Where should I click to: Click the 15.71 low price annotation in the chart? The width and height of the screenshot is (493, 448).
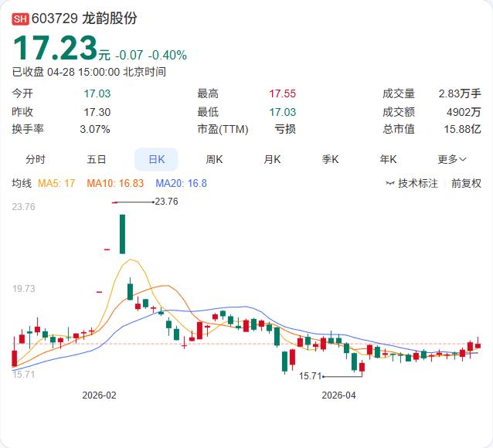310,376
